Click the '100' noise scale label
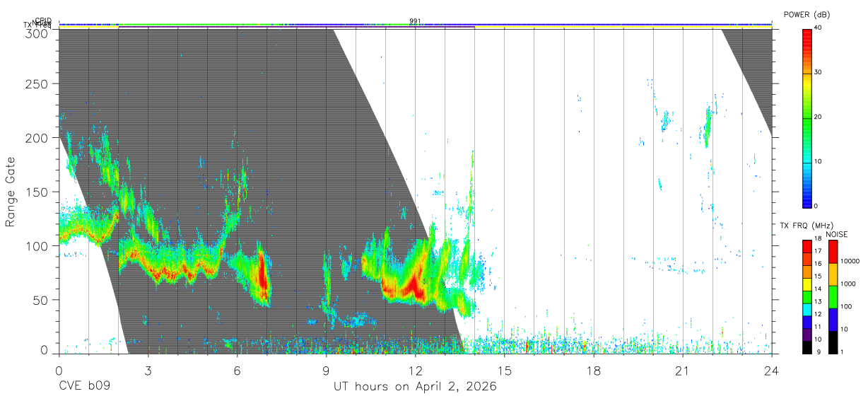This screenshot has width=868, height=401. click(x=846, y=307)
